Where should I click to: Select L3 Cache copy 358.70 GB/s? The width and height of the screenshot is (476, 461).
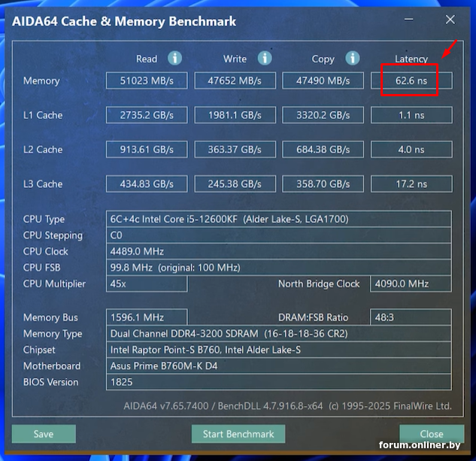click(323, 183)
